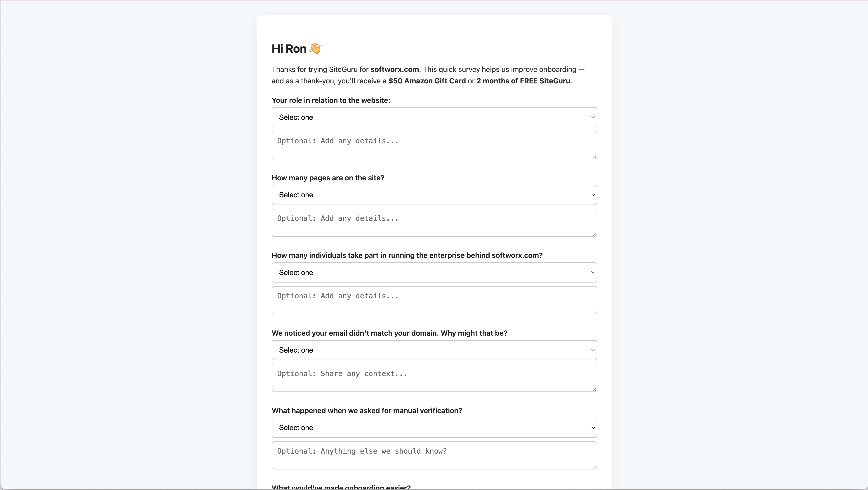Click the details field under enterprise size
868x490 pixels.
[434, 300]
